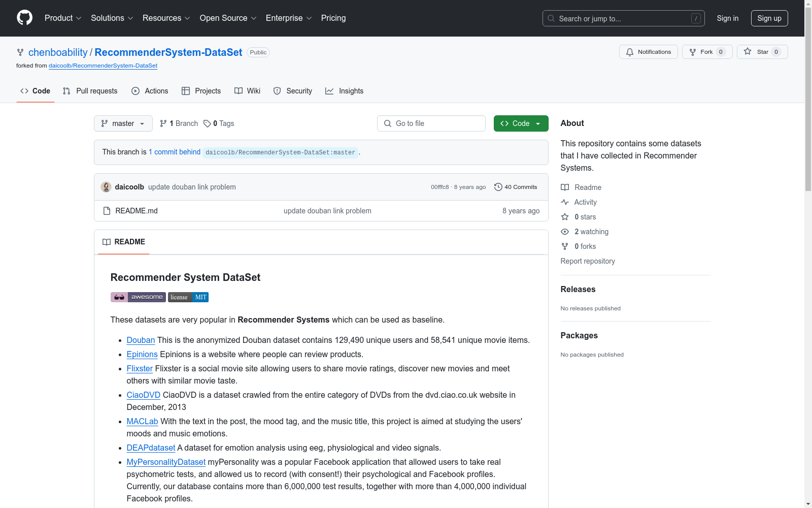
Task: Switch to the Wiki tab
Action: [x=247, y=91]
